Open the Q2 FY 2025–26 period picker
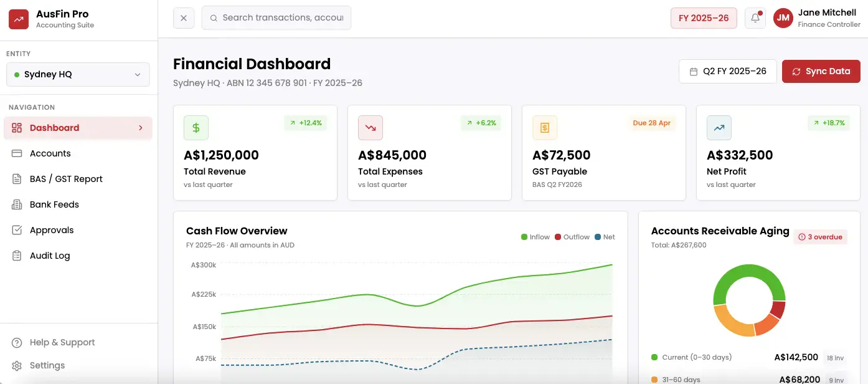The height and width of the screenshot is (384, 868). [x=728, y=71]
